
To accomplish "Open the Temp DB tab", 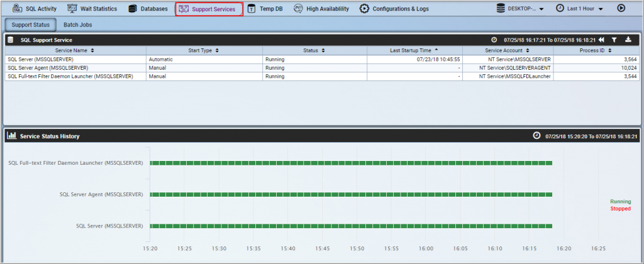I will [x=265, y=9].
